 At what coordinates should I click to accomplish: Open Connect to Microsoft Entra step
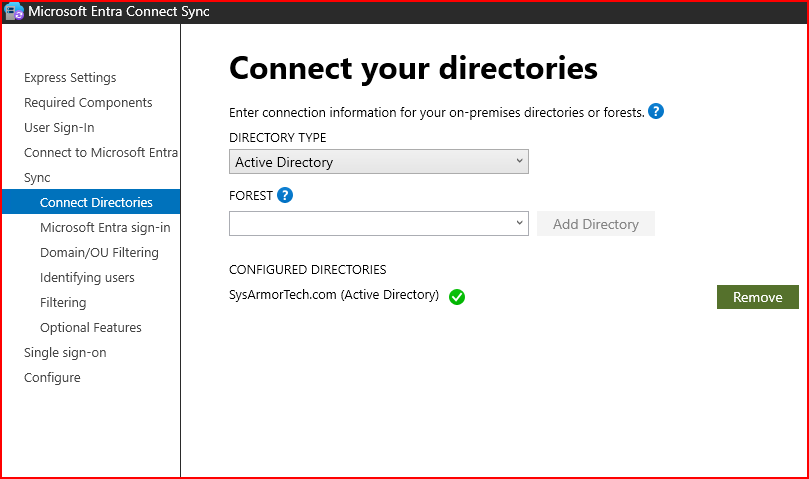101,152
